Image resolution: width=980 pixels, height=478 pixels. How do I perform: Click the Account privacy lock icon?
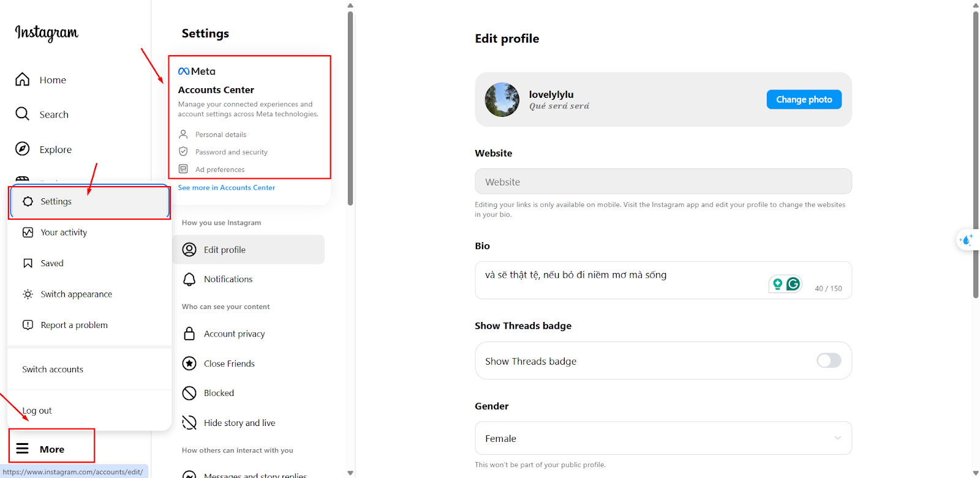[190, 334]
